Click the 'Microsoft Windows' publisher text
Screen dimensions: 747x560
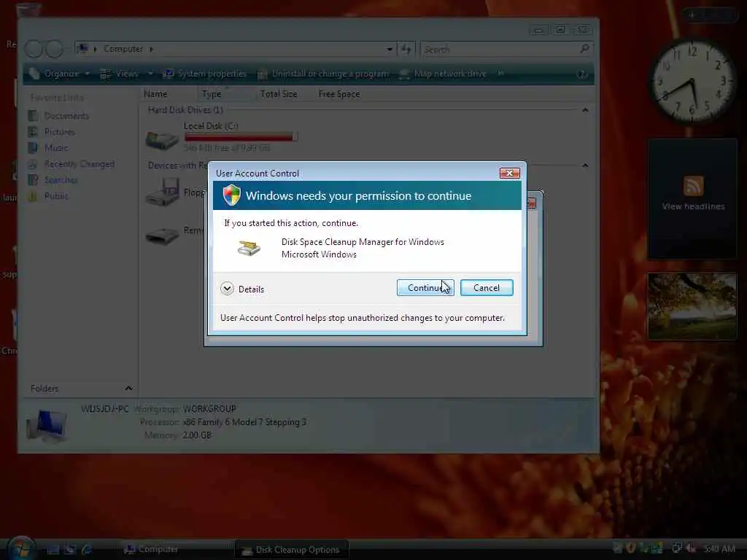319,254
